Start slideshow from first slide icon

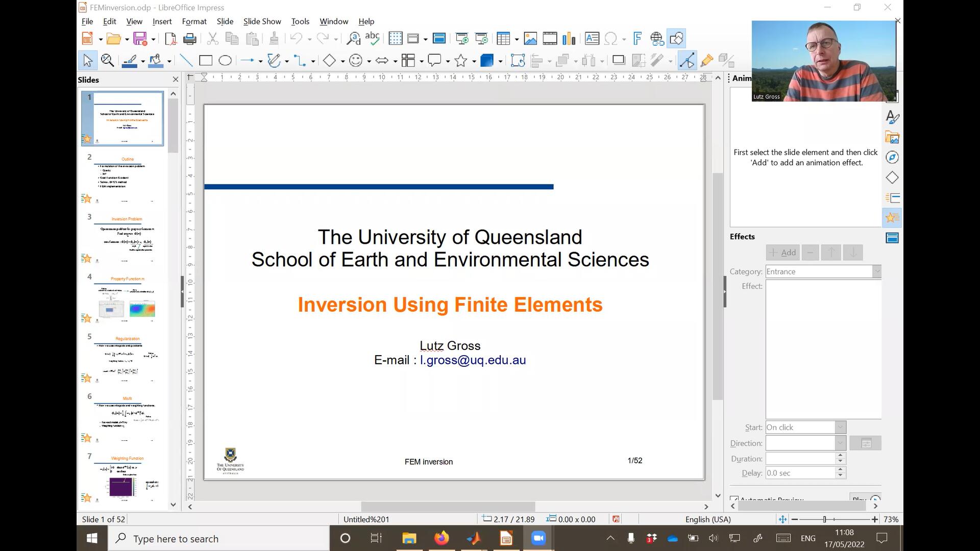[x=462, y=39]
